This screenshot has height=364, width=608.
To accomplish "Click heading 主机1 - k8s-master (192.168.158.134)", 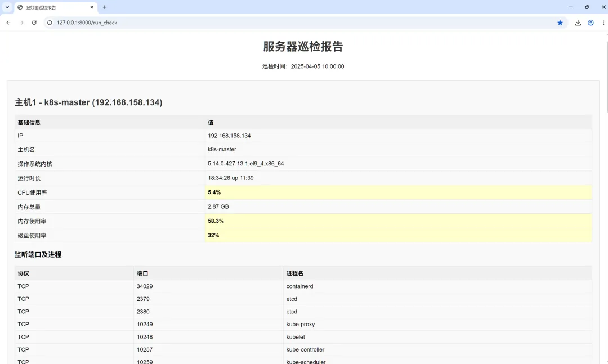I will (x=88, y=102).
